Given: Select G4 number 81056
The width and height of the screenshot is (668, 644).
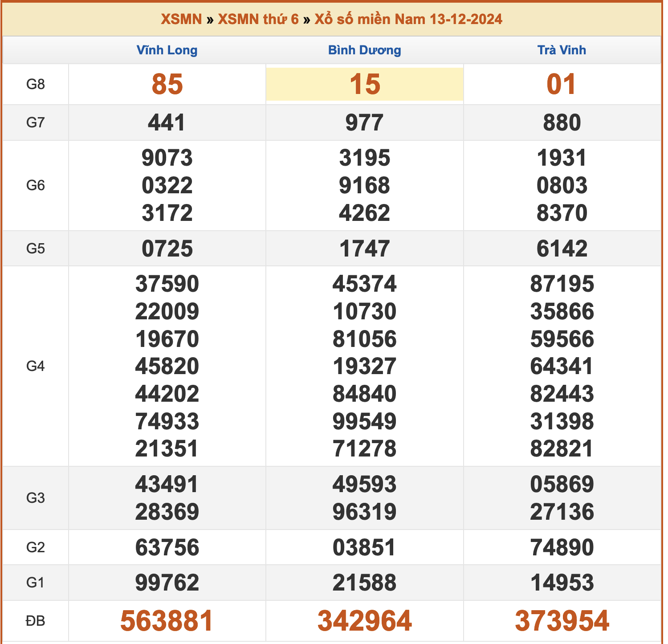Looking at the screenshot, I should pyautogui.click(x=365, y=339).
